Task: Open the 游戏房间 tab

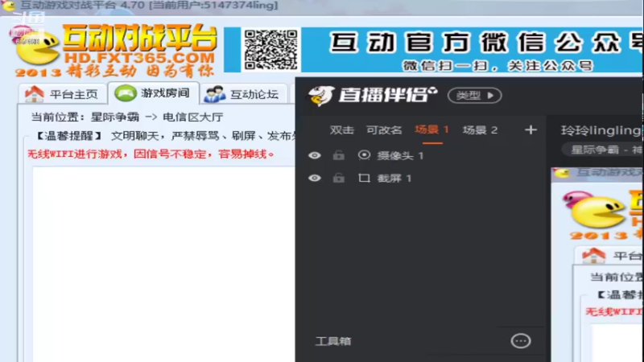Action: pos(154,93)
